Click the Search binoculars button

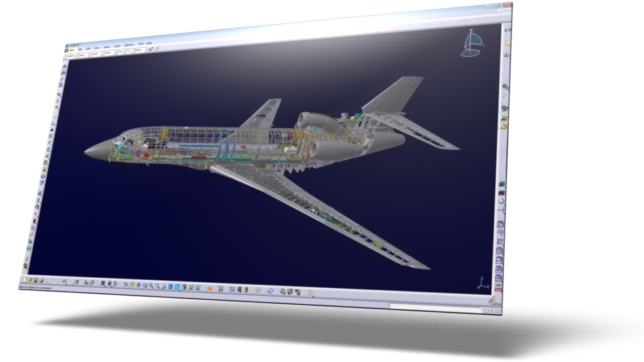point(92,283)
